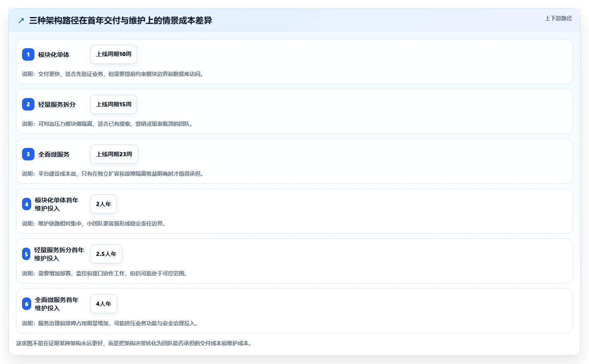Click number badge 3 for 全面微服务
Screen dimensions: 589x364
(28, 154)
